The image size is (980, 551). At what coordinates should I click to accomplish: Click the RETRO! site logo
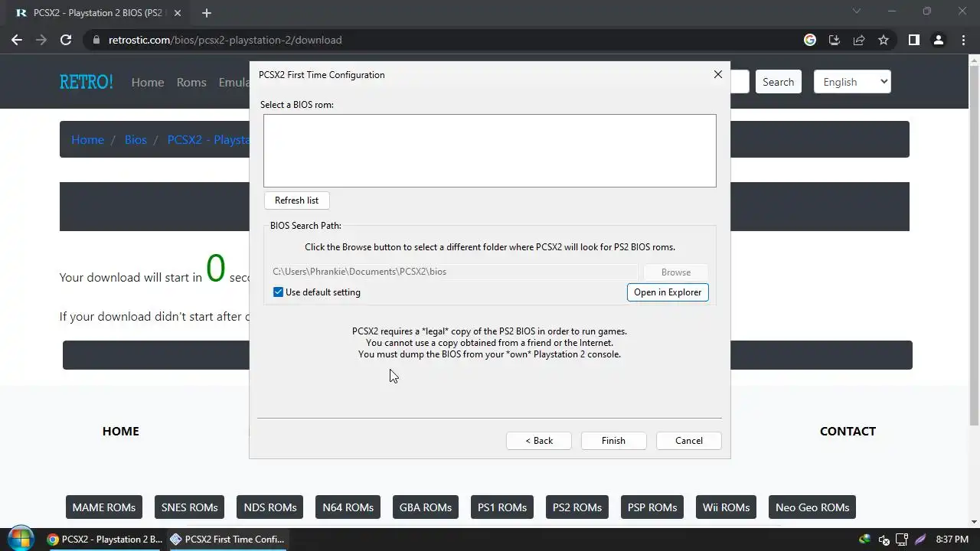point(87,82)
